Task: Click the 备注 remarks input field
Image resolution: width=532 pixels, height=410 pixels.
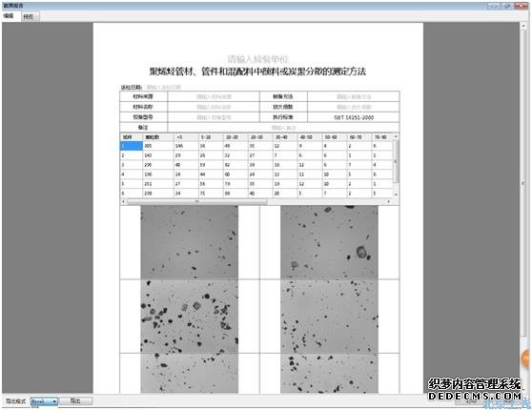Action: click(x=284, y=128)
